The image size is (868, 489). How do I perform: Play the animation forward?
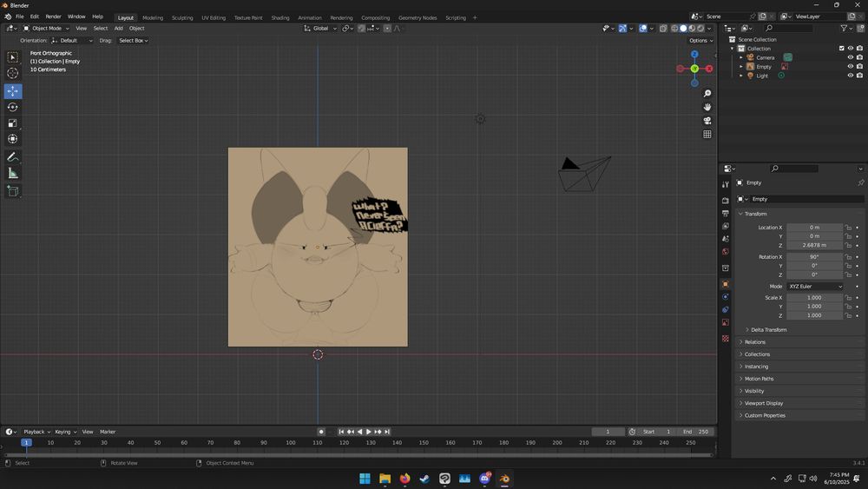[369, 432]
